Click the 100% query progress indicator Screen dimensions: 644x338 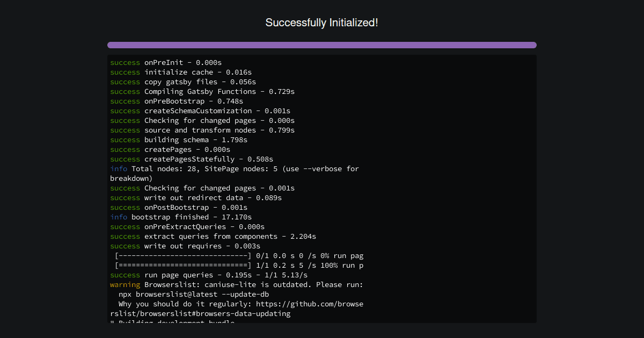pyautogui.click(x=236, y=265)
